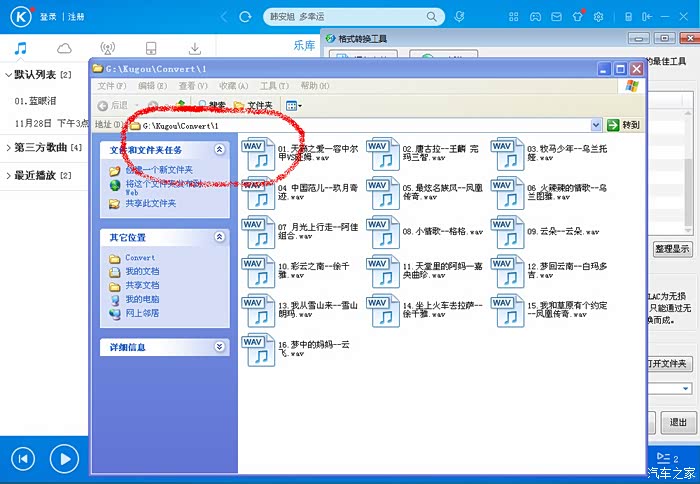This screenshot has width=700, height=484.
Task: Open 共享文档 link
Action: point(142,285)
